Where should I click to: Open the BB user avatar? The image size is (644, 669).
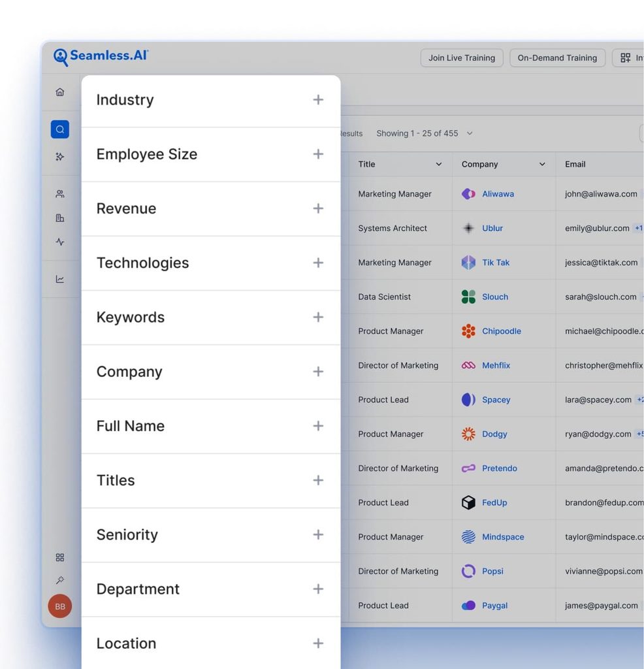coord(59,606)
